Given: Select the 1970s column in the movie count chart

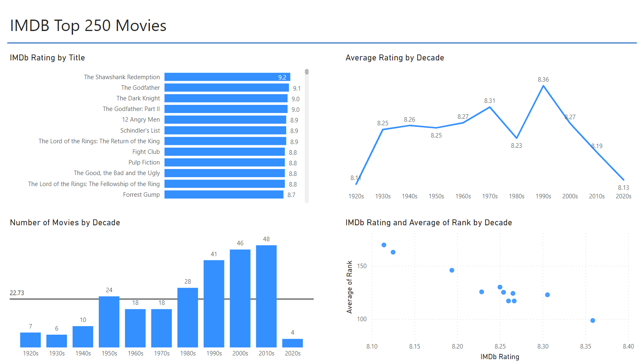Looking at the screenshot, I should coord(162,328).
